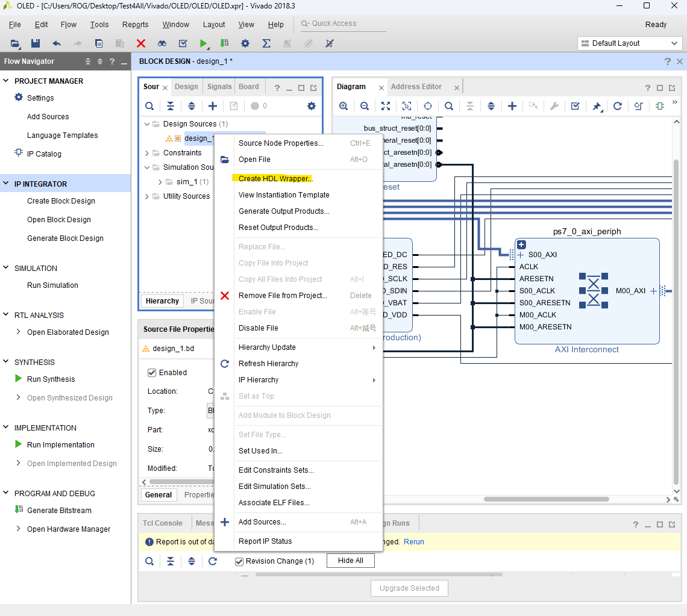
Task: Click Zoom In icon in Diagram toolbar
Action: 343,106
